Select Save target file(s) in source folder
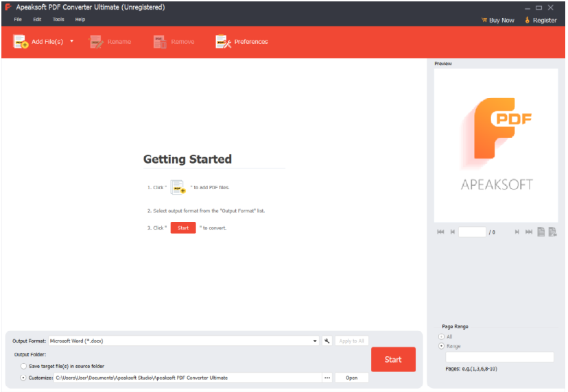 23,366
